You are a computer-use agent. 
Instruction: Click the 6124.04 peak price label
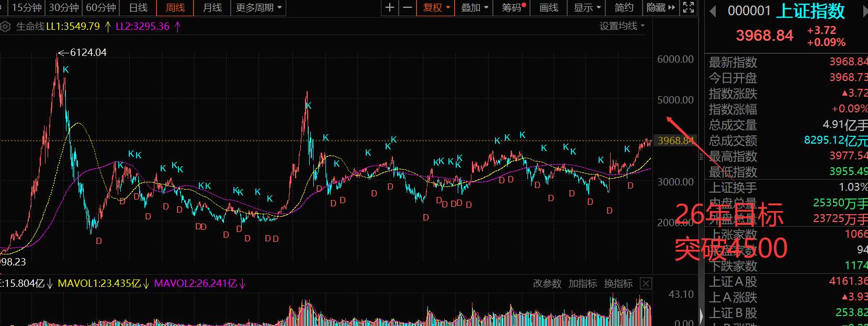[88, 52]
